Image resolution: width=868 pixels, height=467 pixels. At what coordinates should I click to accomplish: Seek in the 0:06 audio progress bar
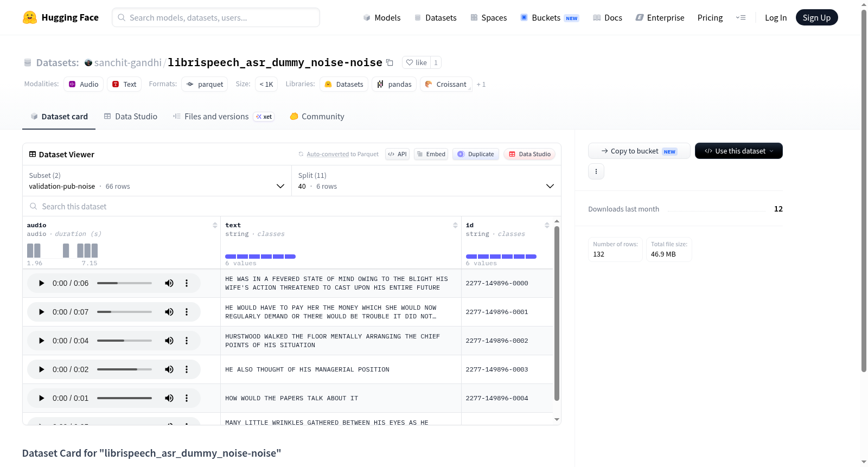[124, 283]
